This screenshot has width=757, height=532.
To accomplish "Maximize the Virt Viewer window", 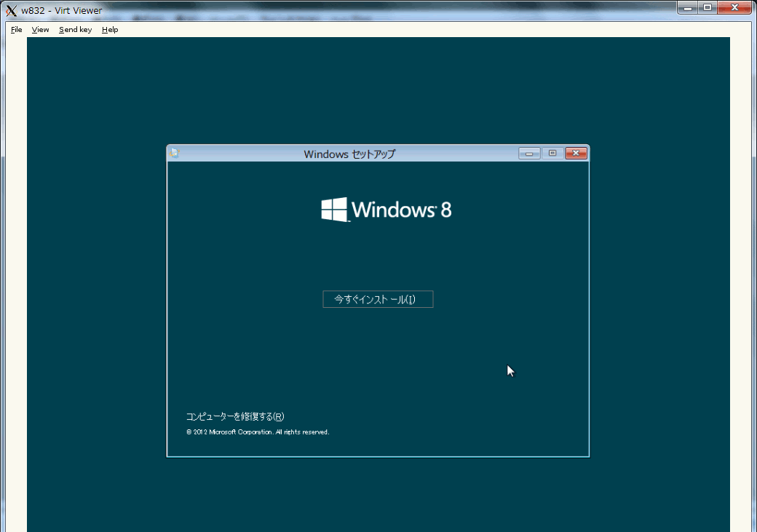I will [x=708, y=7].
